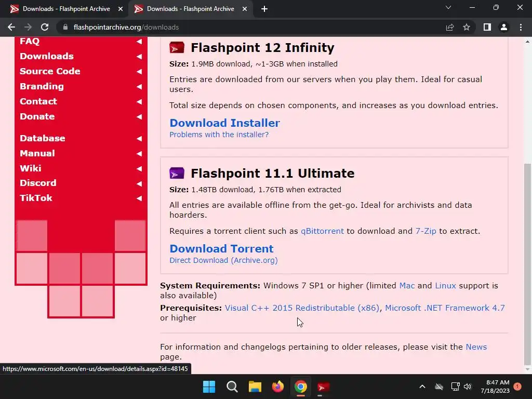Image resolution: width=532 pixels, height=399 pixels.
Task: Open the Flashpoint app in the taskbar
Action: click(323, 387)
